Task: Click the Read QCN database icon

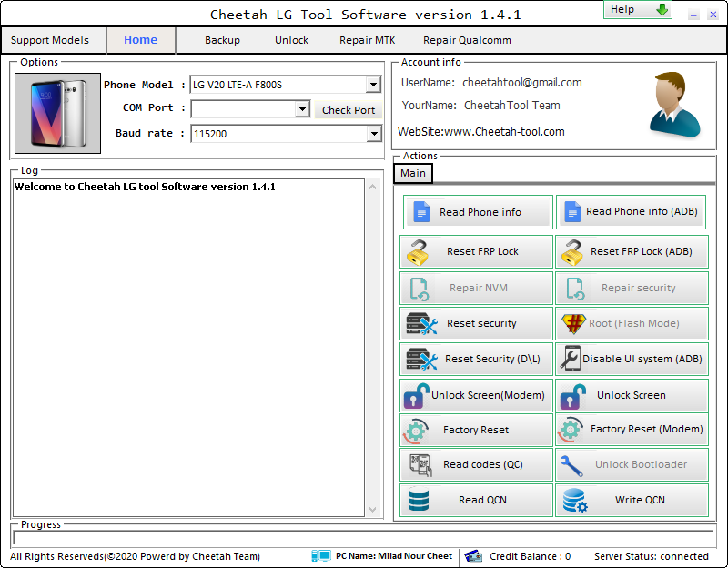Action: [419, 500]
